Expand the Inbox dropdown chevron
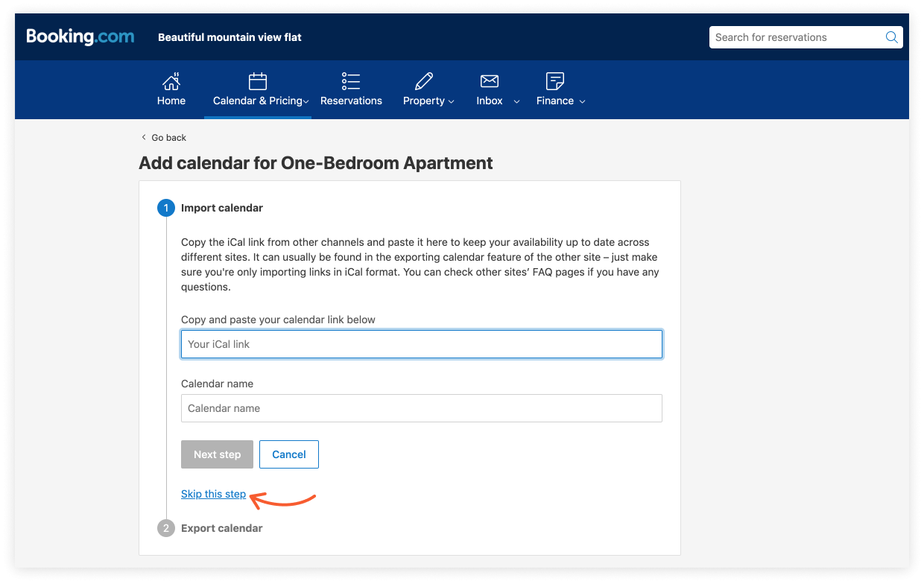Viewport: 924px width, 584px height. pyautogui.click(x=516, y=101)
